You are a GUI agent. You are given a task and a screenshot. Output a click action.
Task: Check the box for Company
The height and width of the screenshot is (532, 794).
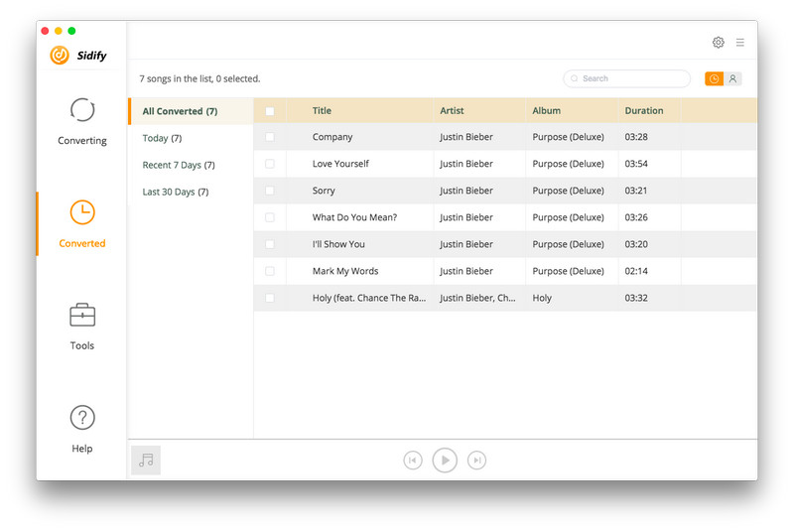[270, 137]
